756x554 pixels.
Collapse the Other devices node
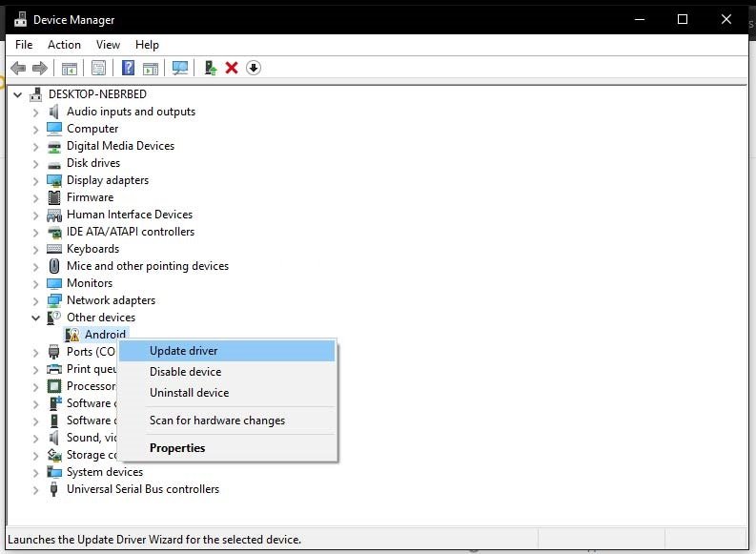(x=35, y=318)
